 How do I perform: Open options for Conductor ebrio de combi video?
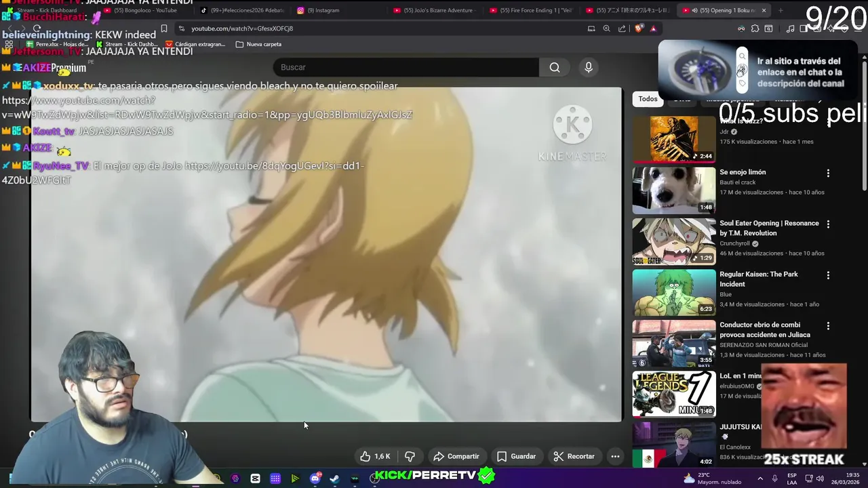pos(828,326)
